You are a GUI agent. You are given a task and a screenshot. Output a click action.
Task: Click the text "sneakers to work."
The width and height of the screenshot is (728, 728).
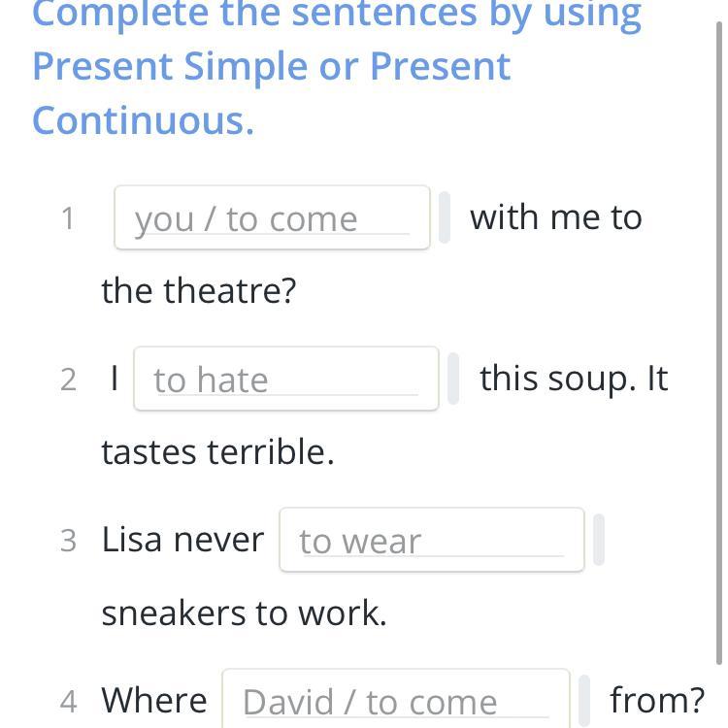[244, 612]
